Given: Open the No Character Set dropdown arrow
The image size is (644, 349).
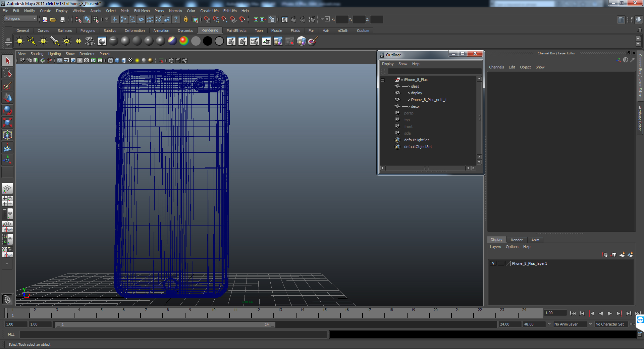Looking at the screenshot, I should (x=590, y=324).
